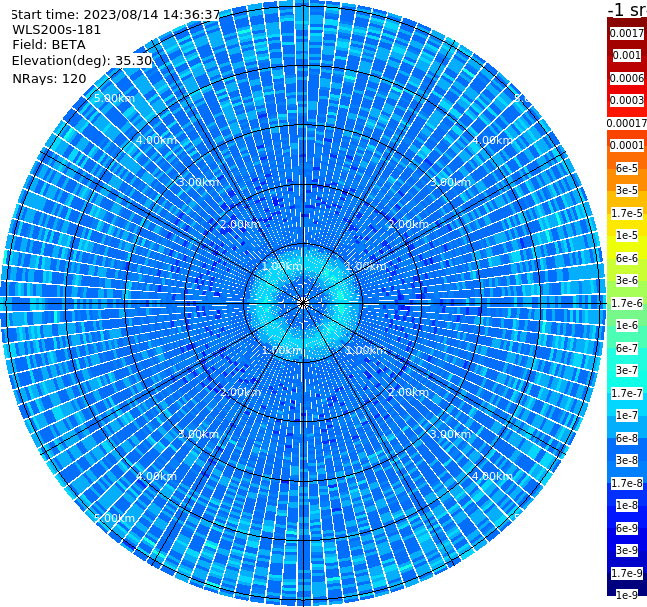Click the Field: BETA label
This screenshot has width=647, height=607.
click(x=49, y=45)
